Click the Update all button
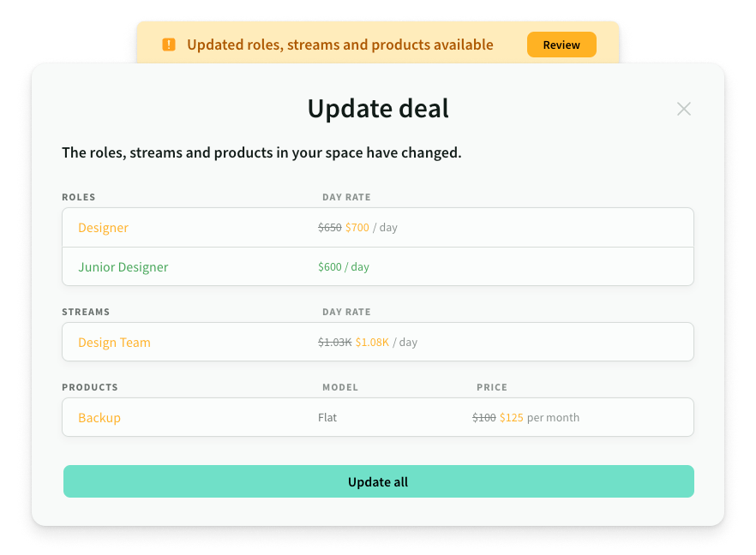The height and width of the screenshot is (555, 756). (x=378, y=482)
